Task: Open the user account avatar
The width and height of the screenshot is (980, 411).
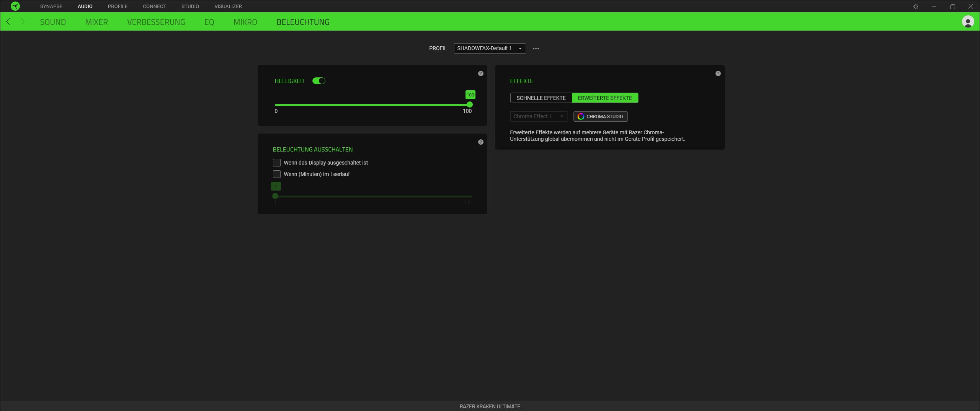Action: (968, 22)
